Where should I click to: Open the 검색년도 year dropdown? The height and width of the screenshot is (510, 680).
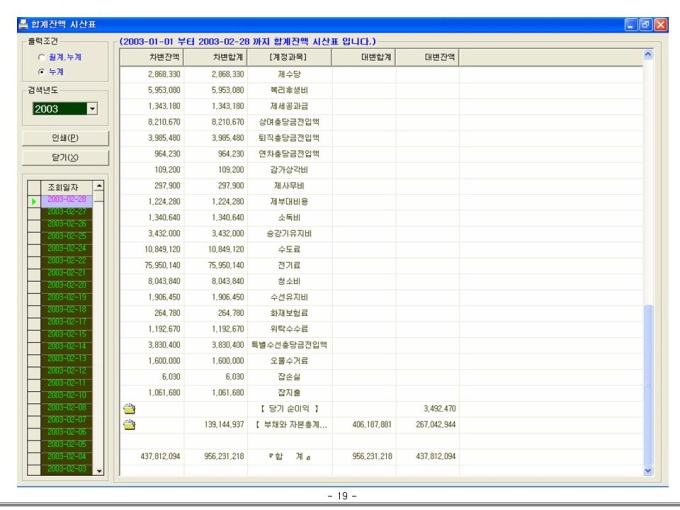[x=92, y=108]
